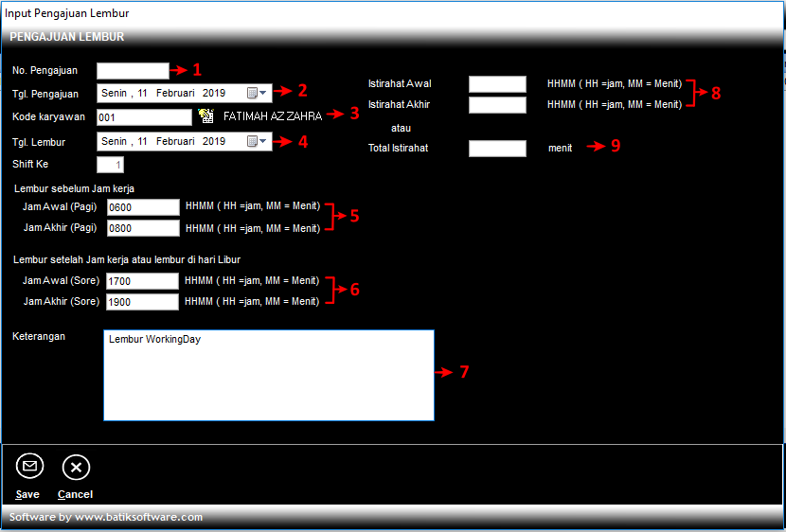Click the Jam Awal (Sore) time field
Image resolution: width=786 pixels, height=532 pixels.
143,280
